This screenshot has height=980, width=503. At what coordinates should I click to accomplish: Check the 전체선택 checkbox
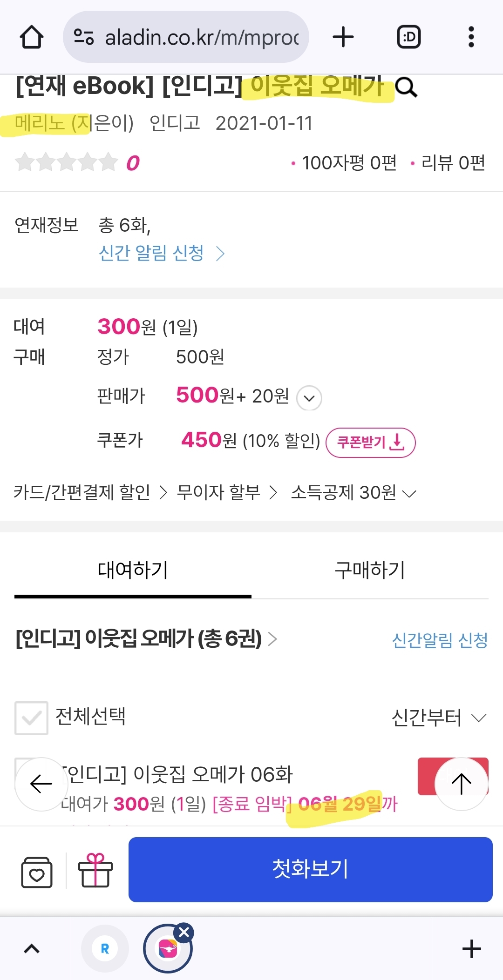31,718
